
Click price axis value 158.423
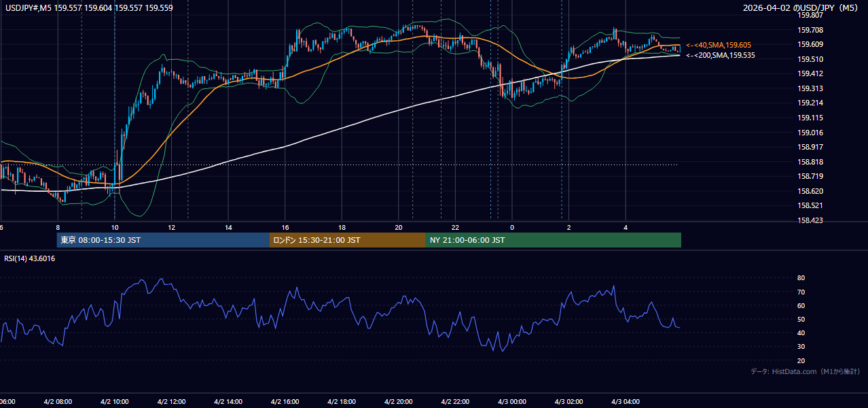pyautogui.click(x=810, y=220)
